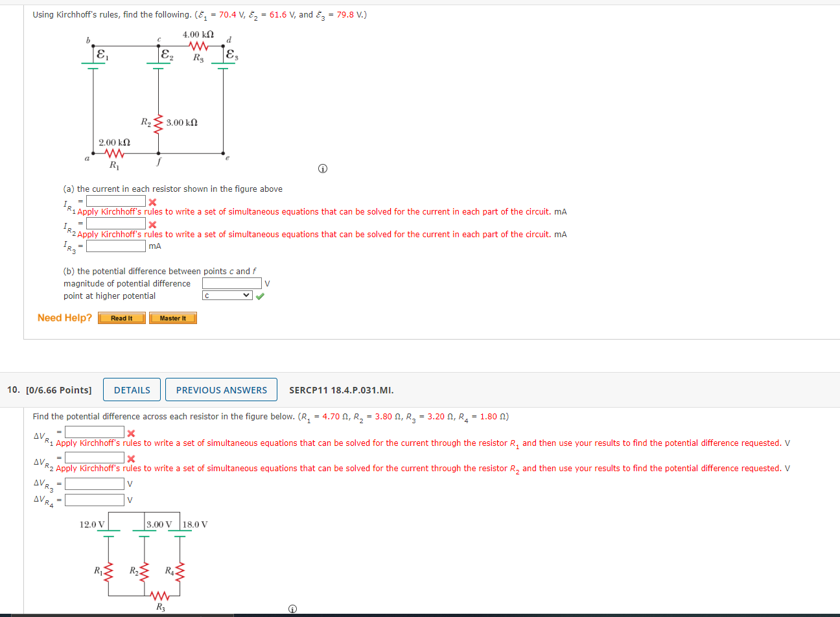Click the magnitude of potential difference field

click(231, 283)
